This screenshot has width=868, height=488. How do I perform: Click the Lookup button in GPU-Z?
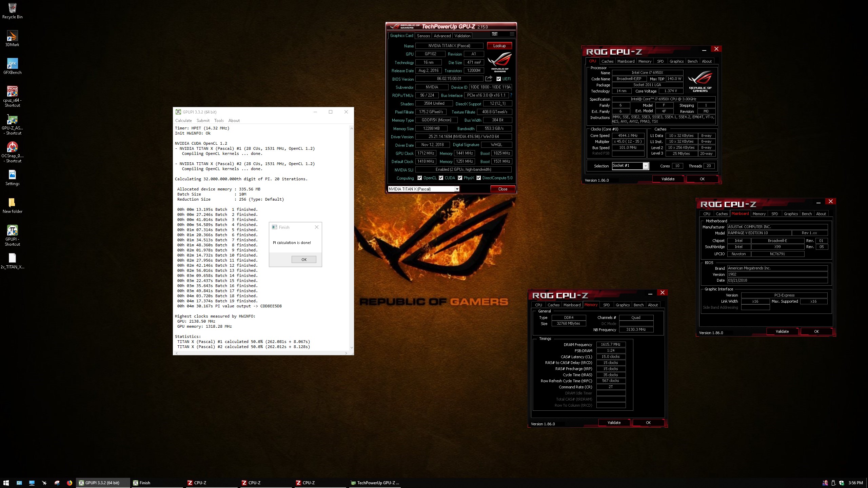click(x=499, y=45)
